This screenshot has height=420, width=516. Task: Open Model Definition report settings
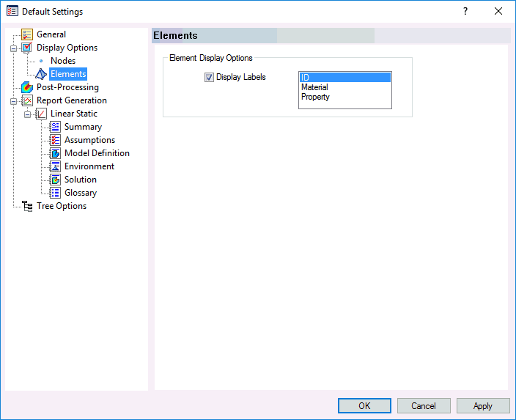[97, 153]
